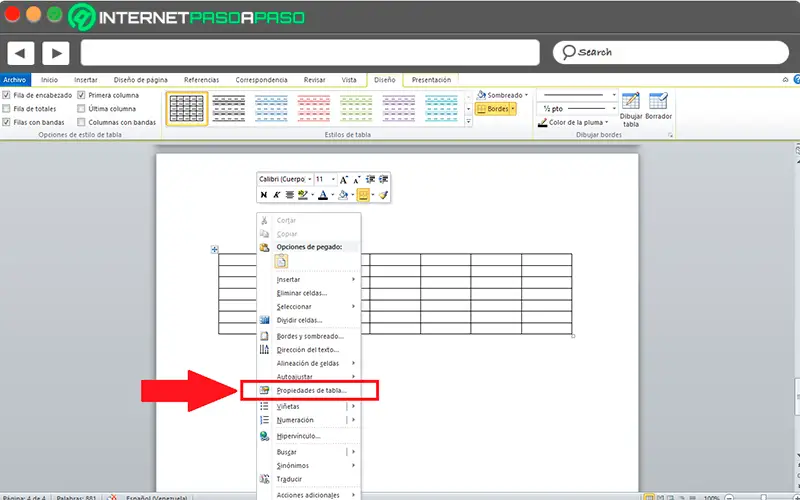Open the Bordes dropdown arrow in ribbon
The height and width of the screenshot is (500, 800).
(513, 109)
